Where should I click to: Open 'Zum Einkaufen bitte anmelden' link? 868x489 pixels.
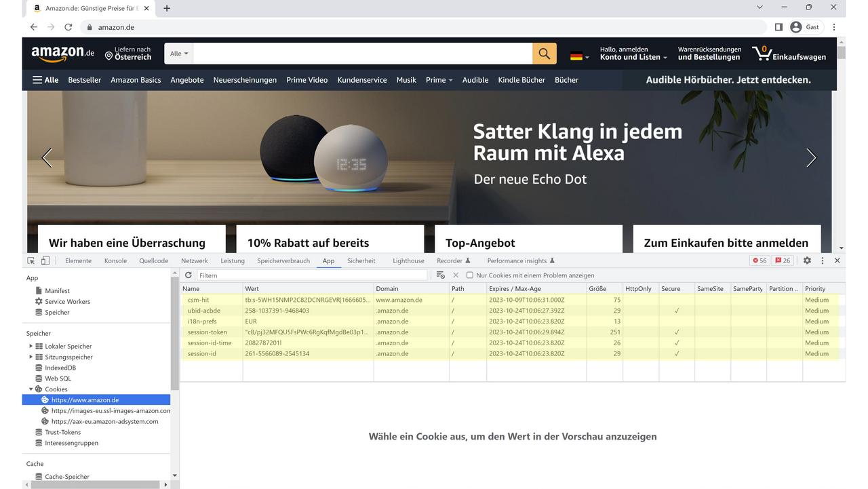tap(727, 242)
